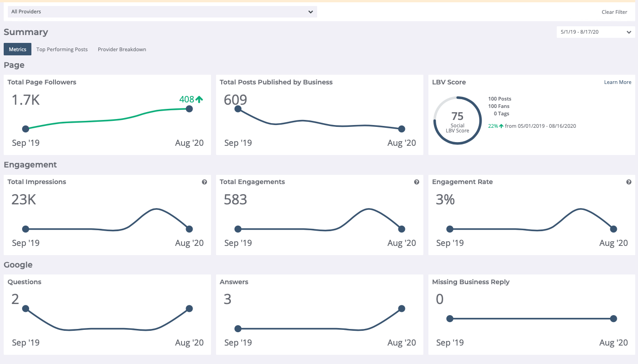Click the 100 Fans text in LBV Score

[499, 106]
